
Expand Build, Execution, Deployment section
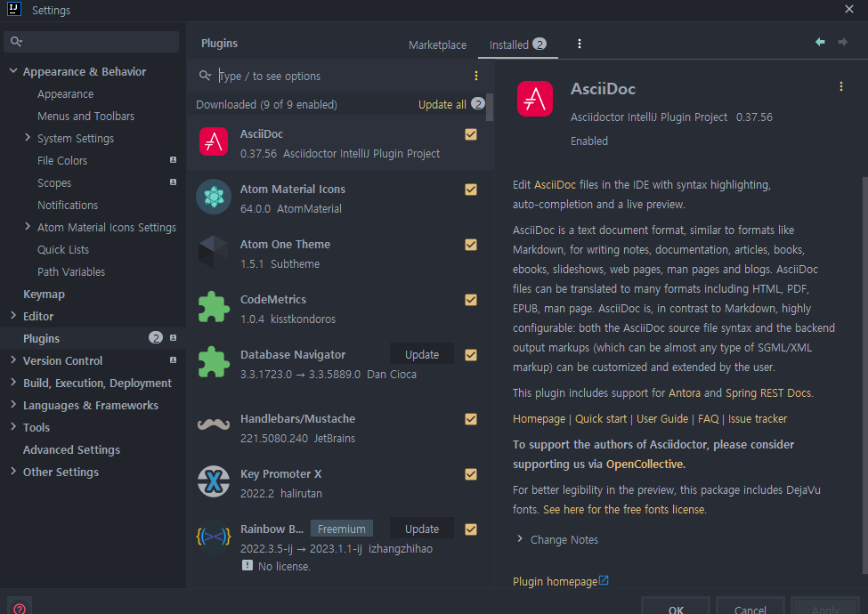point(13,382)
